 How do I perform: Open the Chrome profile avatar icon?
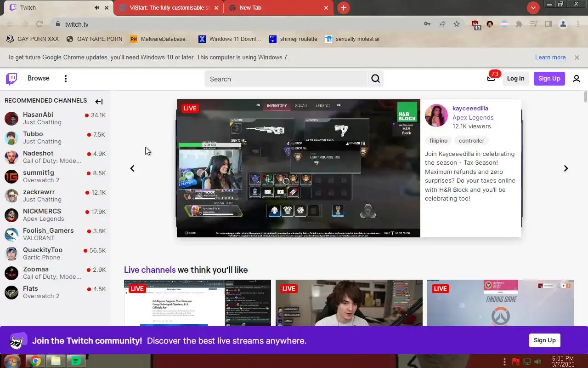563,24
